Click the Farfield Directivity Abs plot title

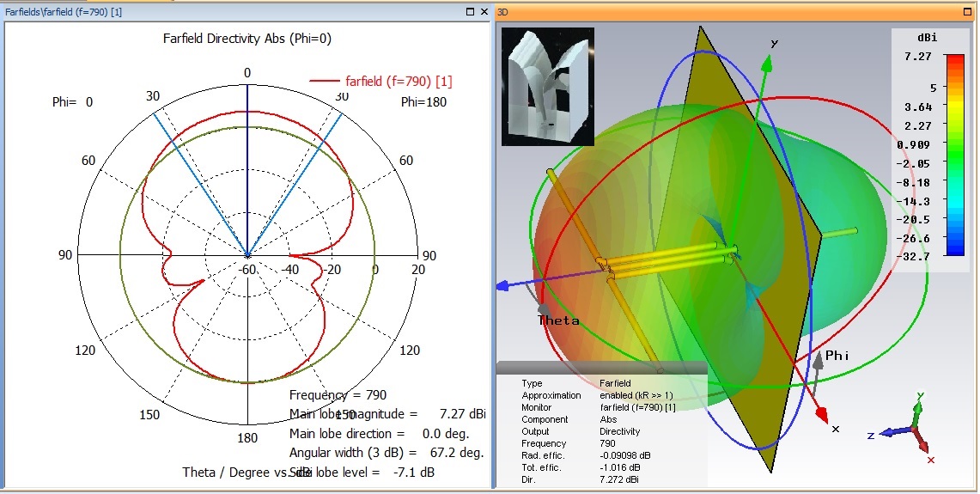(247, 39)
